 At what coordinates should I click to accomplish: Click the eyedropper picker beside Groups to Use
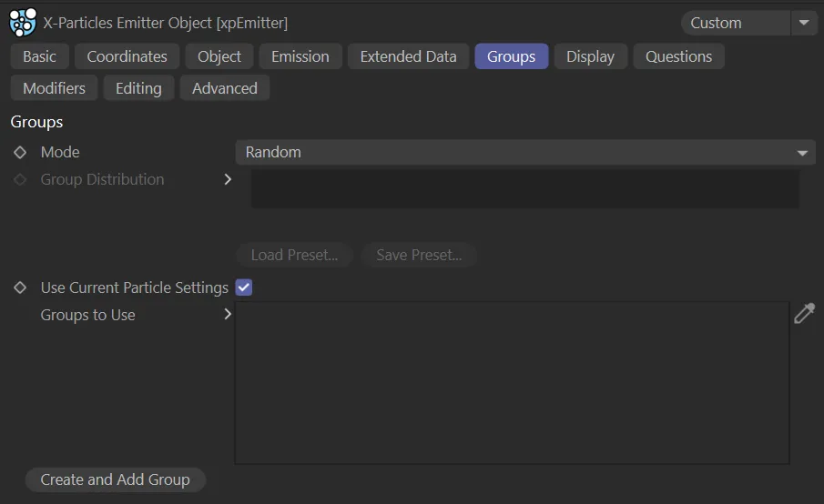tap(804, 314)
